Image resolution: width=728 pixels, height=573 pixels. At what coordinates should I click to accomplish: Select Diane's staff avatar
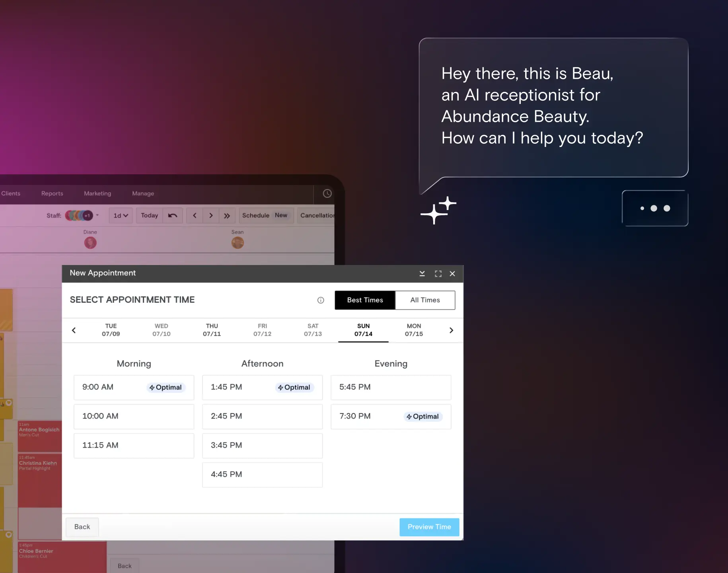pos(90,243)
